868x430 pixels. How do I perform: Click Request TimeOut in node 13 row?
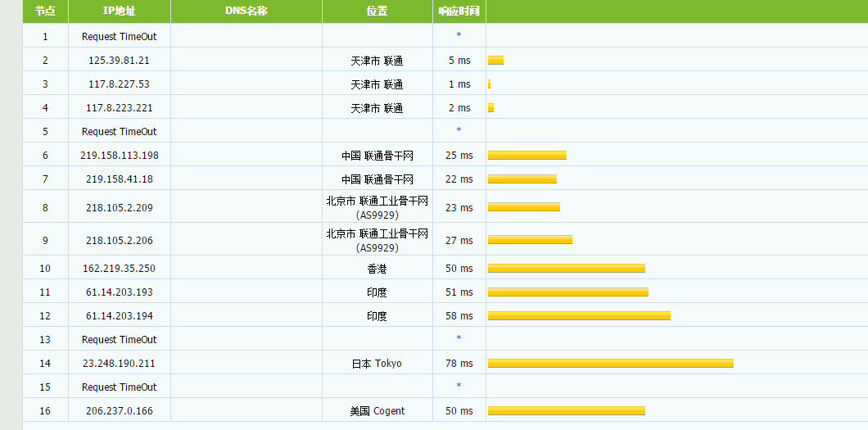[119, 340]
